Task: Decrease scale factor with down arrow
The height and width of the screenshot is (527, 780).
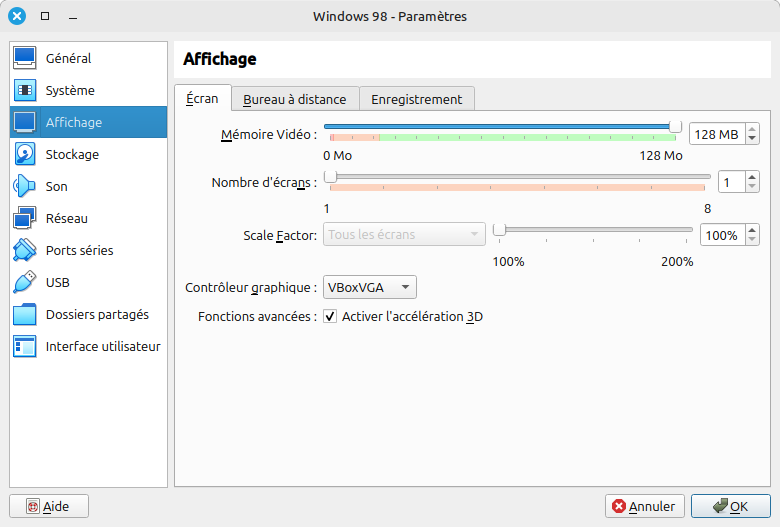Action: (752, 240)
